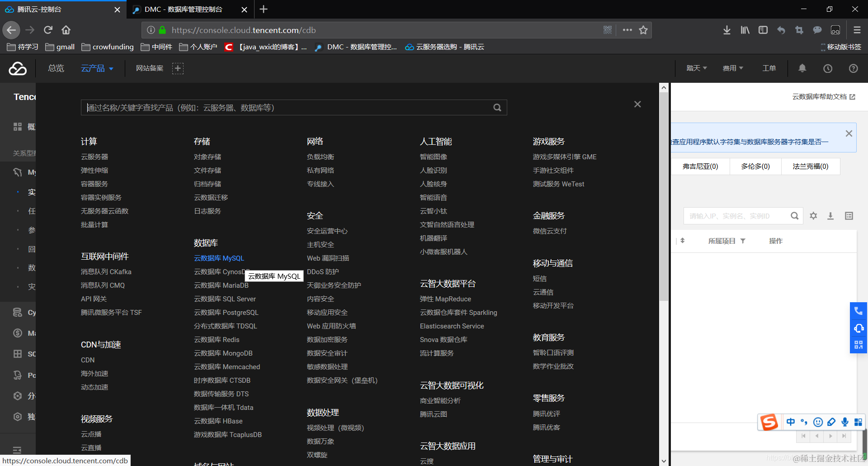The height and width of the screenshot is (466, 868).
Task: Open the gmall bookmark folder
Action: (60, 47)
